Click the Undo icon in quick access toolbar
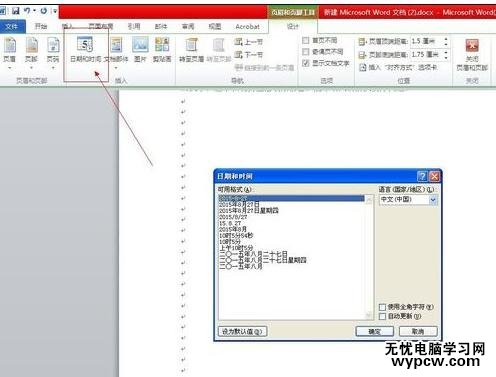Viewport: 496px width, 377px height. [x=27, y=11]
